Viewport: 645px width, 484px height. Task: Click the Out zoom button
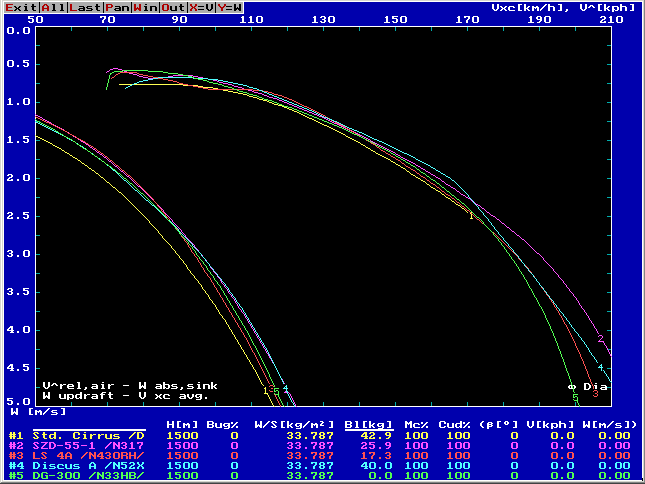point(173,7)
